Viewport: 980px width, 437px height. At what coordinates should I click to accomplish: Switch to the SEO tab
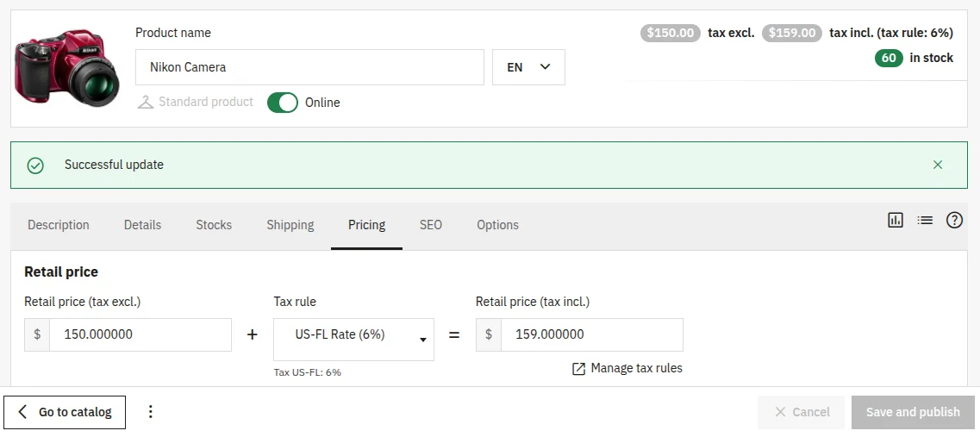pyautogui.click(x=431, y=225)
